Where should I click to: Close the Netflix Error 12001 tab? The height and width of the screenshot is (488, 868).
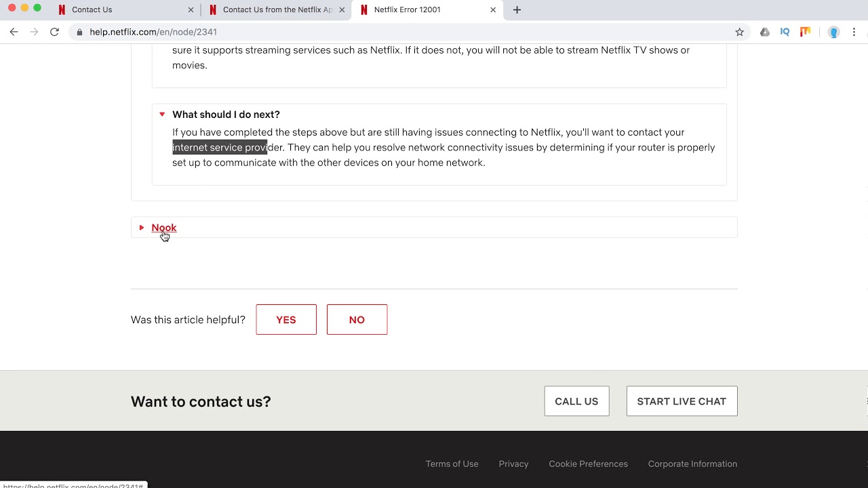pos(493,9)
